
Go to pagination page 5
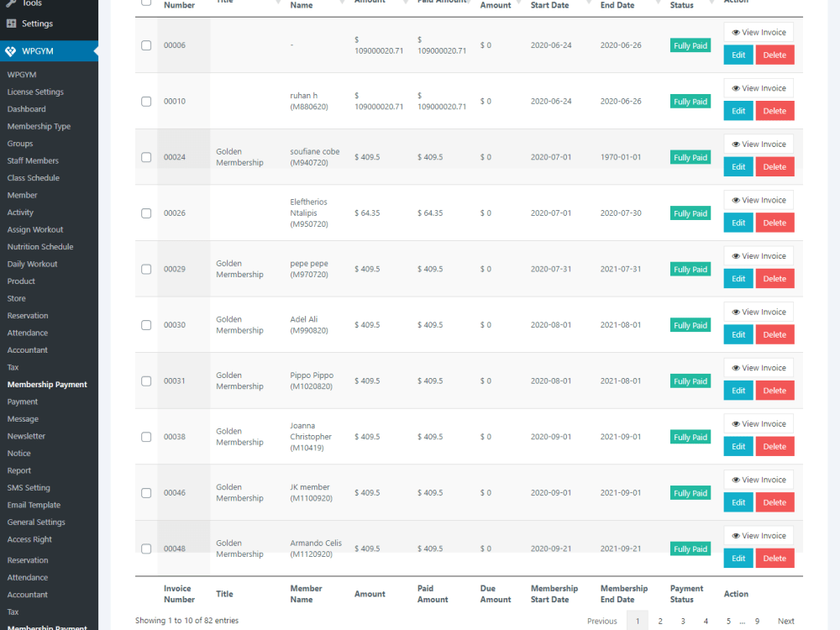728,621
